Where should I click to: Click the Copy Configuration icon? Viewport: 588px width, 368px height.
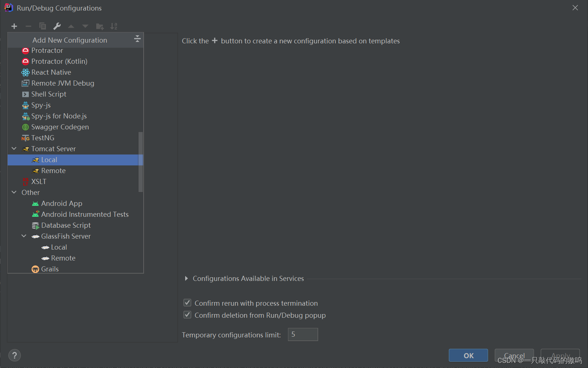click(43, 26)
